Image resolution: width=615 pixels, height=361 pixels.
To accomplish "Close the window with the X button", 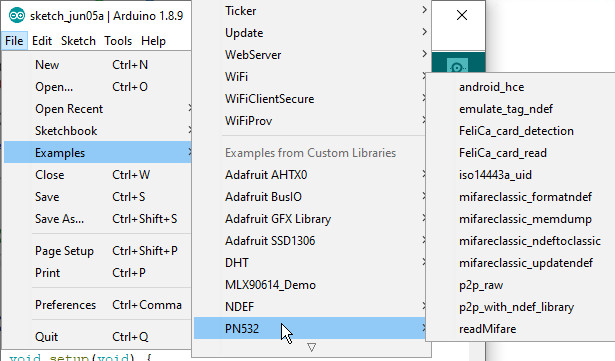I will (x=462, y=15).
